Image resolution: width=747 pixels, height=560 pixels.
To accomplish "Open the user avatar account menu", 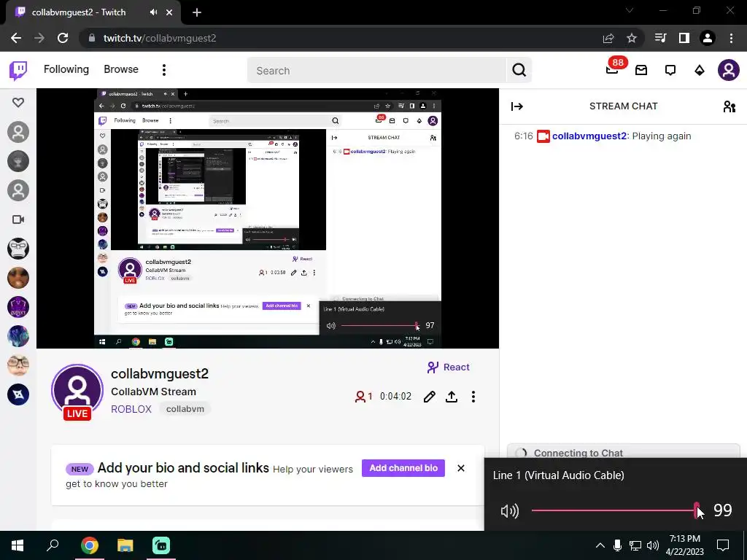I will [x=729, y=70].
